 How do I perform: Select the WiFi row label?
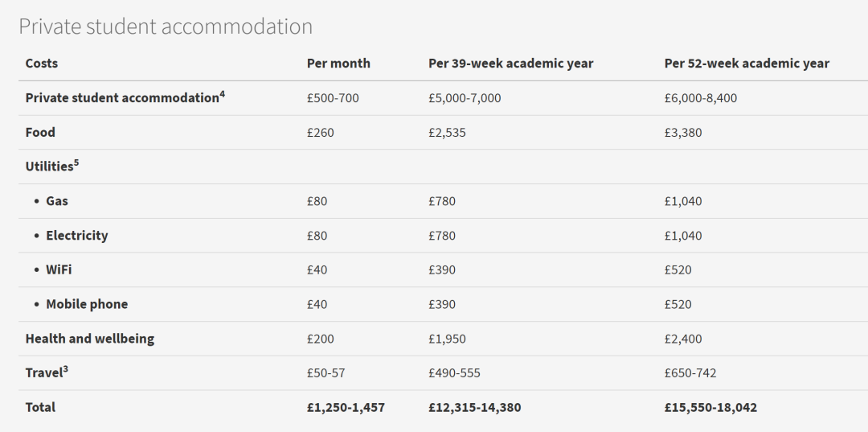point(59,270)
